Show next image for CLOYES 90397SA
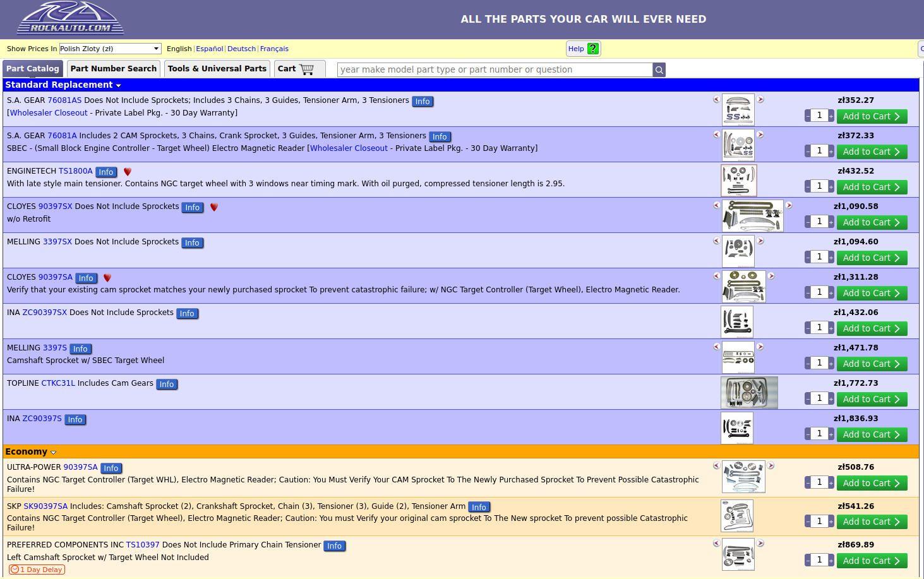Viewport: 924px width, 579px height. click(x=771, y=277)
